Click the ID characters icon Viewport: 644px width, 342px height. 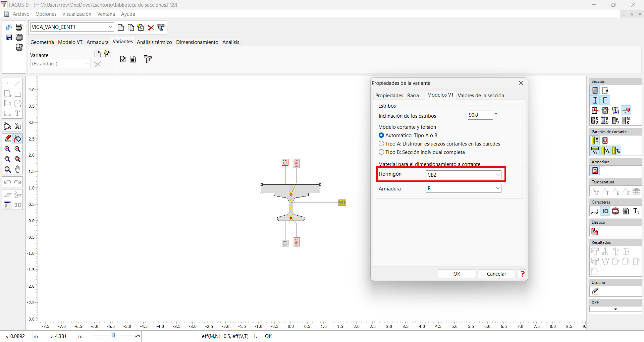605,211
